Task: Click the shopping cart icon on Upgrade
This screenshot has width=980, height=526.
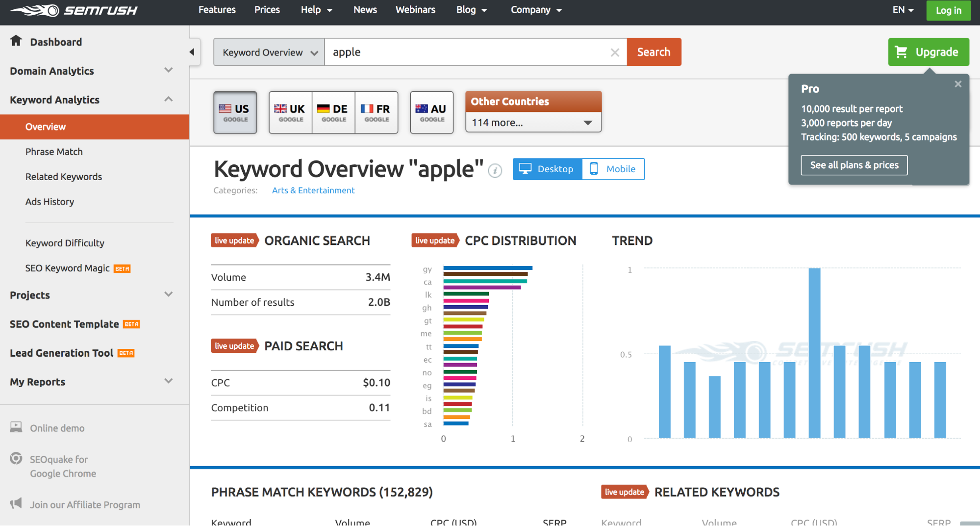Action: pos(902,52)
